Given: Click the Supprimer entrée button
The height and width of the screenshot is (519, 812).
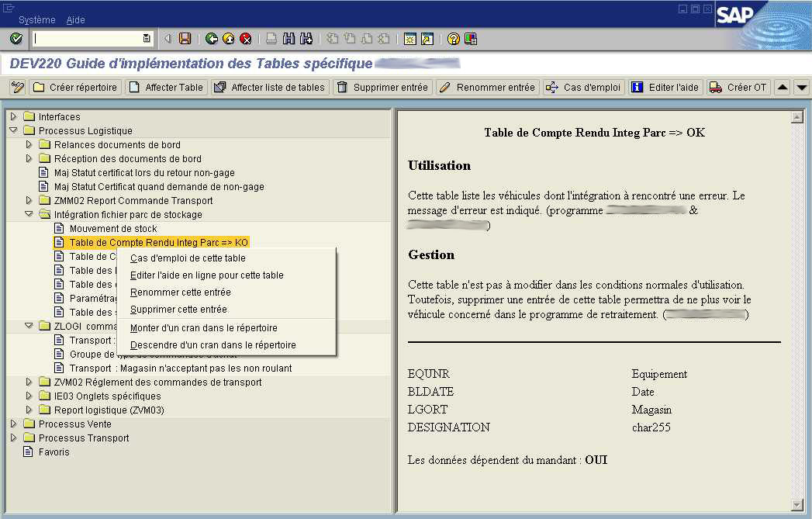Looking at the screenshot, I should 382,88.
